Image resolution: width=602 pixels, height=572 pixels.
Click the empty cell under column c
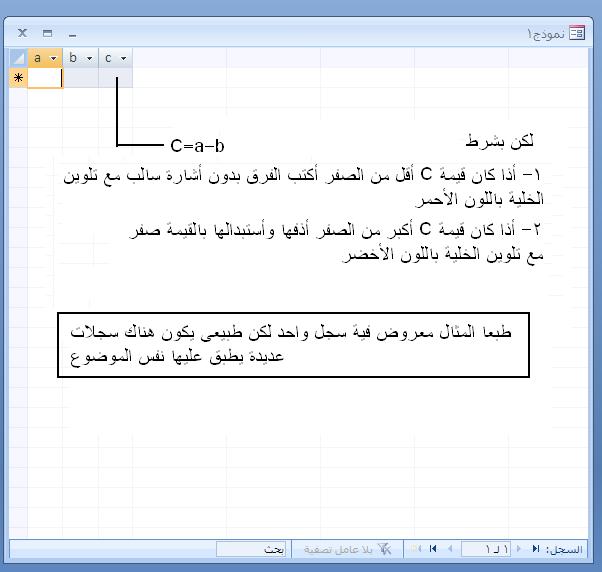pos(116,78)
